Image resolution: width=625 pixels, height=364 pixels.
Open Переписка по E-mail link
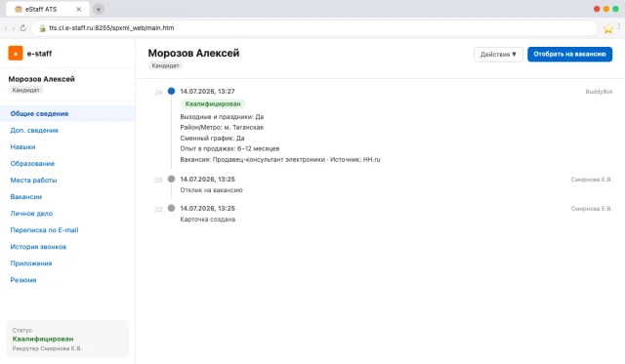tap(44, 230)
